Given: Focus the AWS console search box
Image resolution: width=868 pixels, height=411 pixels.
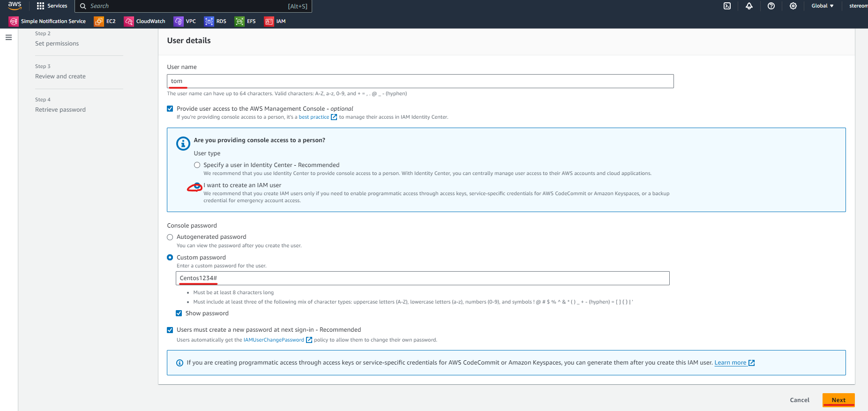Looking at the screenshot, I should pos(193,6).
